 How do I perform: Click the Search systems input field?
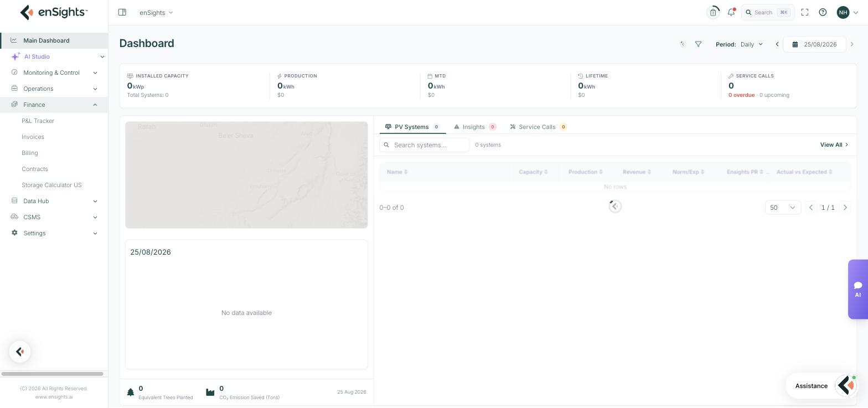[425, 145]
